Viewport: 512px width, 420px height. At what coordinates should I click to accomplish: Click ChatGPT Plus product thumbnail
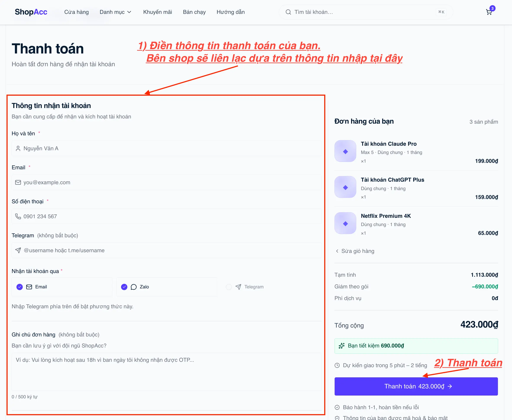345,187
